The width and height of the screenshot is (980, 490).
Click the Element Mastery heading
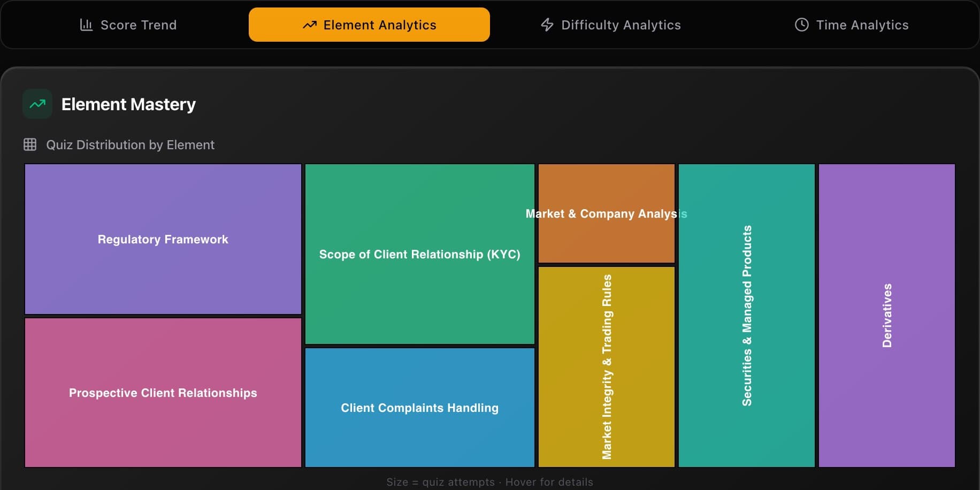click(x=128, y=104)
